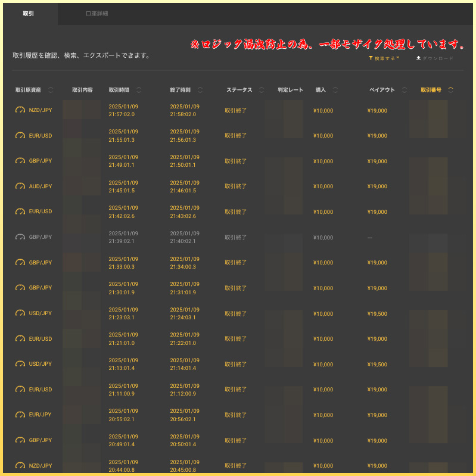Screen dimensions: 476x476
Task: Open the 口座詳細 tab
Action: click(97, 13)
